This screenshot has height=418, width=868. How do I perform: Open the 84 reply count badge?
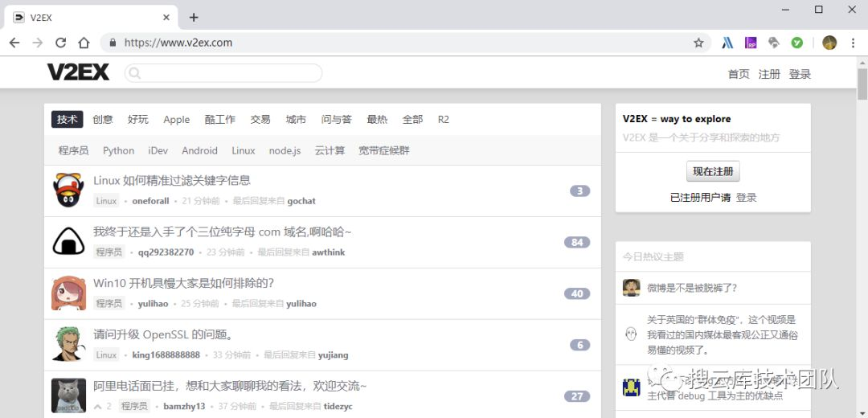tap(577, 242)
